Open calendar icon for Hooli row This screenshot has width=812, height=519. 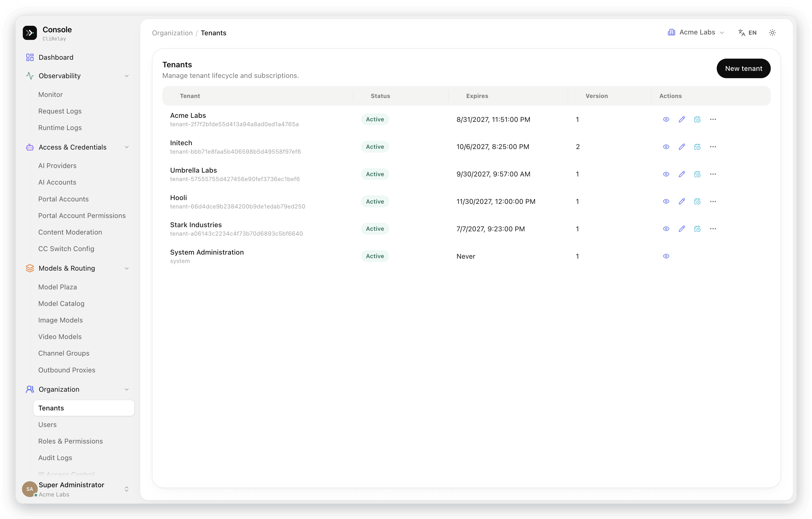697,201
